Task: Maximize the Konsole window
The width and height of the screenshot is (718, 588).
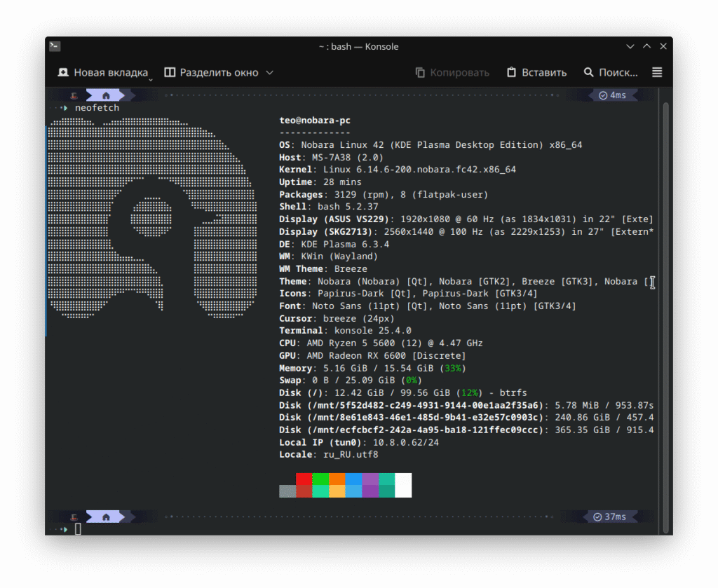Action: click(x=646, y=46)
